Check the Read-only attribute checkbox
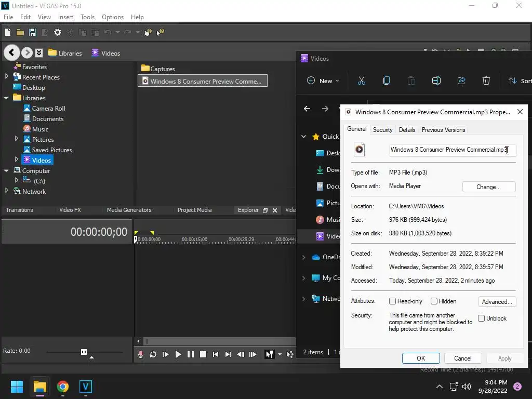The image size is (532, 399). click(x=393, y=301)
